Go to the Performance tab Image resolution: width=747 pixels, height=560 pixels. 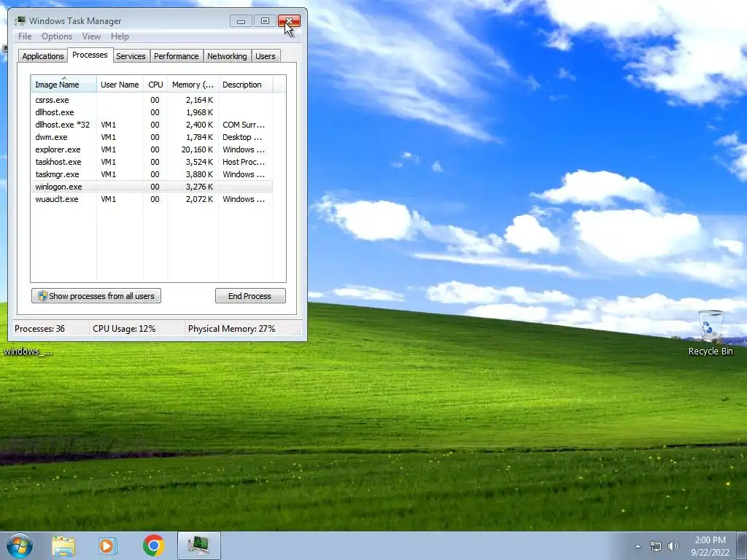tap(177, 56)
